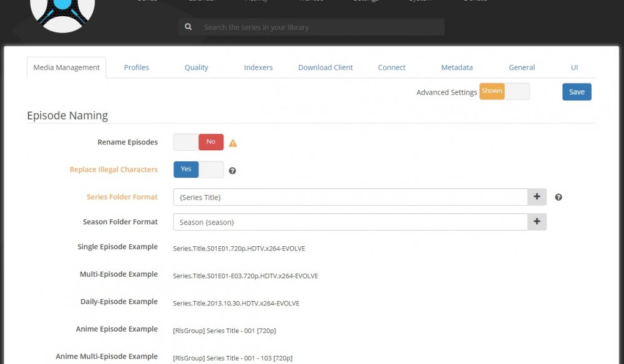Click the Save button

click(577, 92)
